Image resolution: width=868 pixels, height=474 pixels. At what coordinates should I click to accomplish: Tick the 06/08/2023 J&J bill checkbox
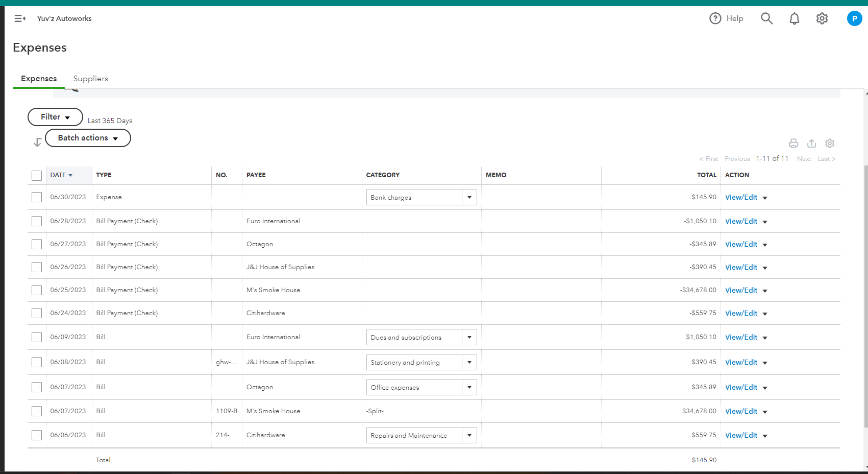tap(37, 362)
